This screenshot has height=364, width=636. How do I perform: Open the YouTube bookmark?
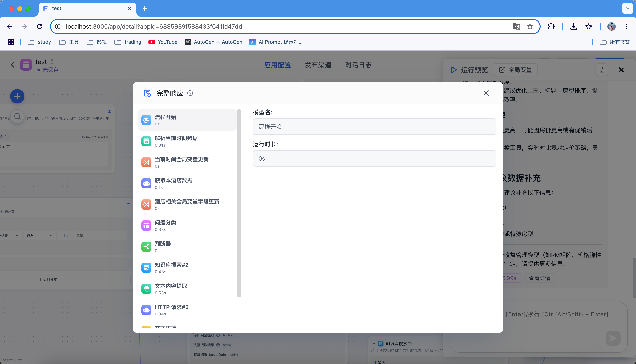click(163, 42)
